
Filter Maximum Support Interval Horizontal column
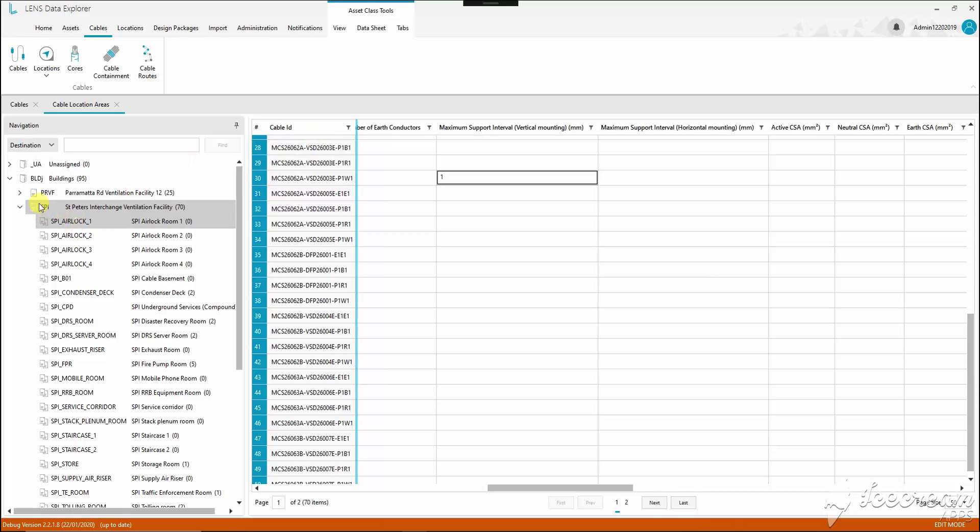click(761, 128)
